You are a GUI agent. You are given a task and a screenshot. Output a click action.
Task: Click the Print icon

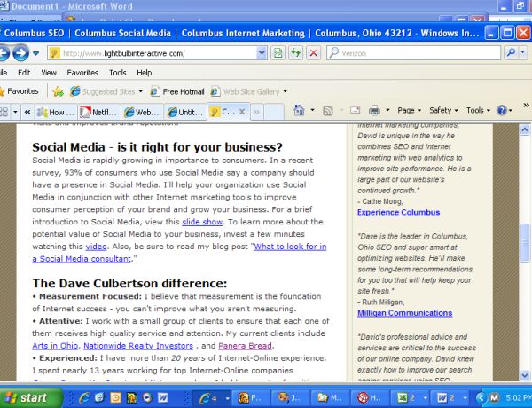(x=374, y=110)
